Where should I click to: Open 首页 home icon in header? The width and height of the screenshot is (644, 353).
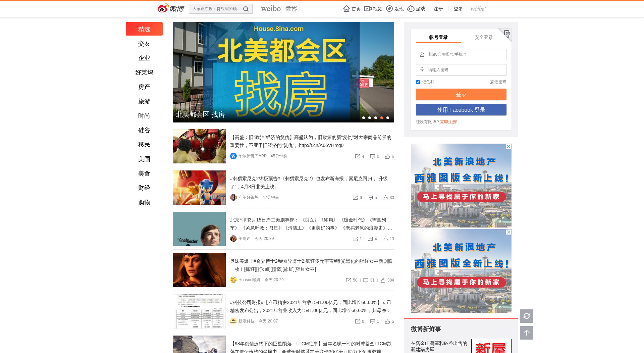coord(346,9)
